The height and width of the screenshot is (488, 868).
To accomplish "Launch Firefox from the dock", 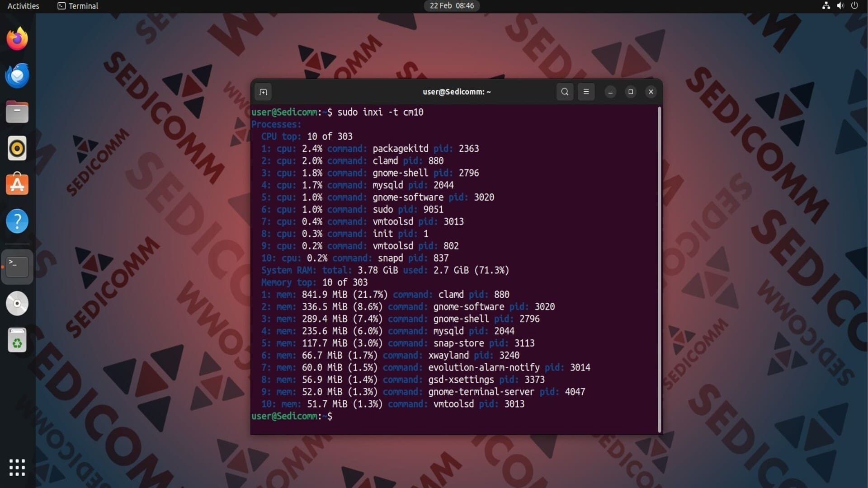I will 17,39.
